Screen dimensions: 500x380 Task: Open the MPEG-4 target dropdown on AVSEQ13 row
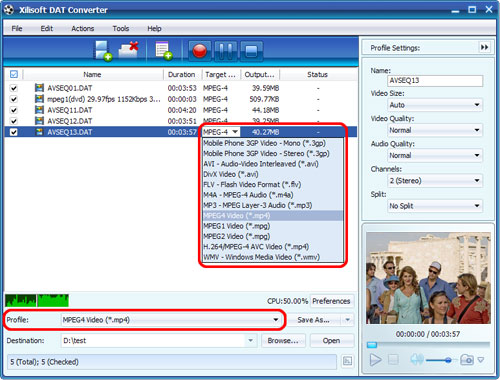(235, 132)
